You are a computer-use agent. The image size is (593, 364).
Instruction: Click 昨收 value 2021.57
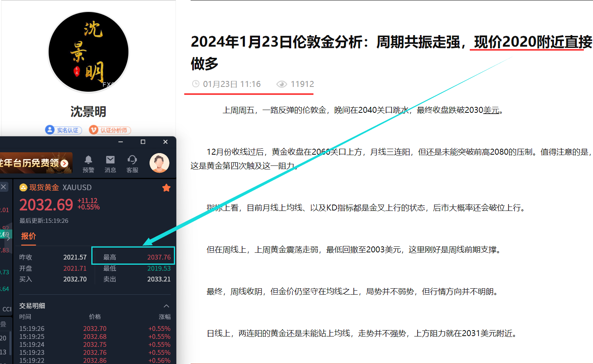coord(75,258)
